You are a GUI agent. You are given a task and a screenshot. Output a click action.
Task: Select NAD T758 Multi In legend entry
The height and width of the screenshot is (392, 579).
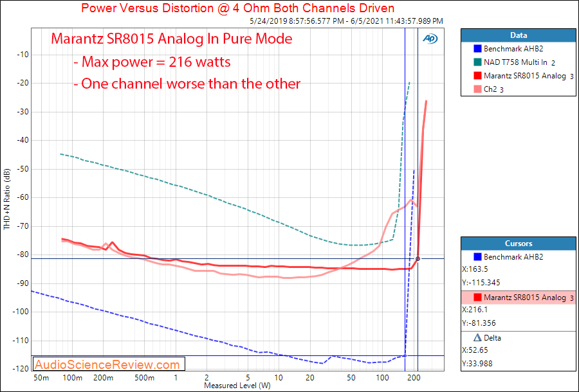coord(519,62)
